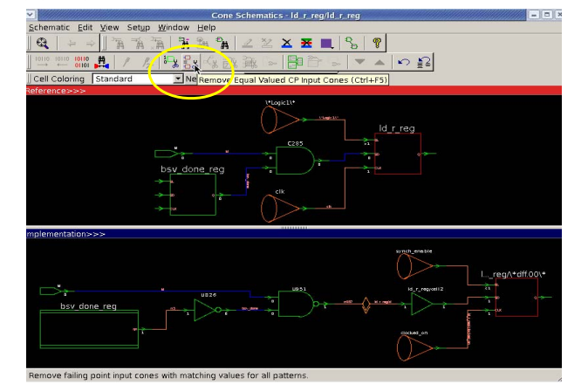Click the blue Implementation>>> header bar
Image resolution: width=588 pixels, height=391 pixels.
pos(294,234)
